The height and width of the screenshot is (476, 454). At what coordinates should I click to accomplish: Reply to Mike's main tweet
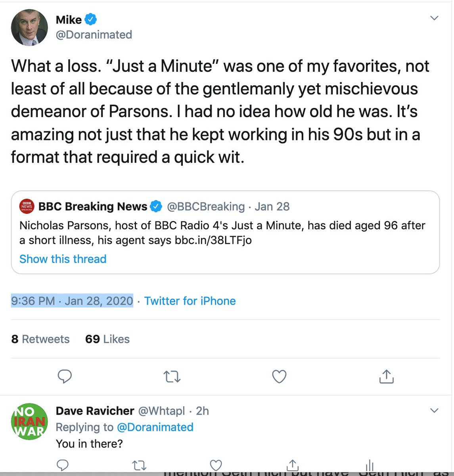pos(65,376)
